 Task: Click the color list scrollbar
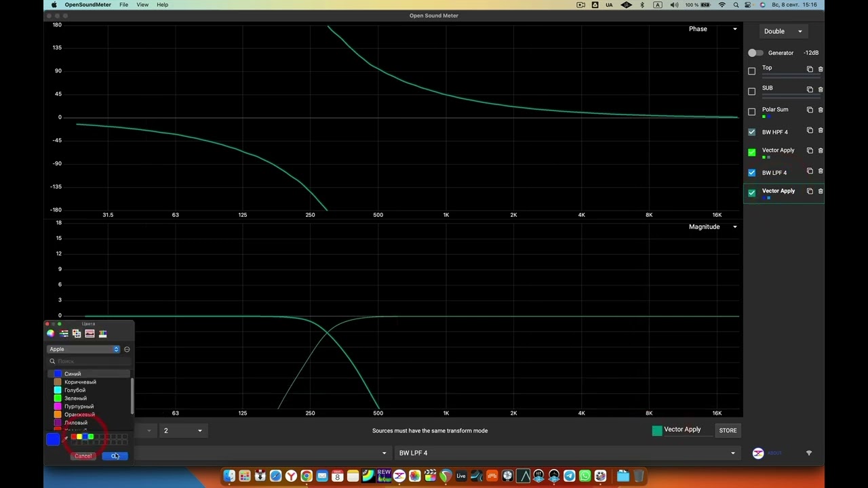coord(132,396)
